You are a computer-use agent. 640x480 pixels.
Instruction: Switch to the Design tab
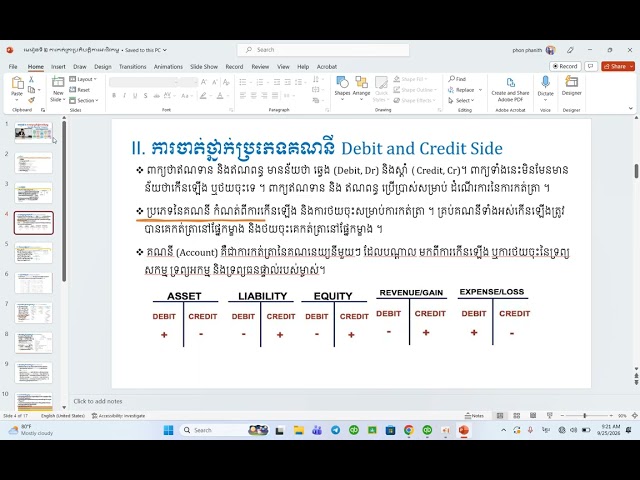click(102, 67)
